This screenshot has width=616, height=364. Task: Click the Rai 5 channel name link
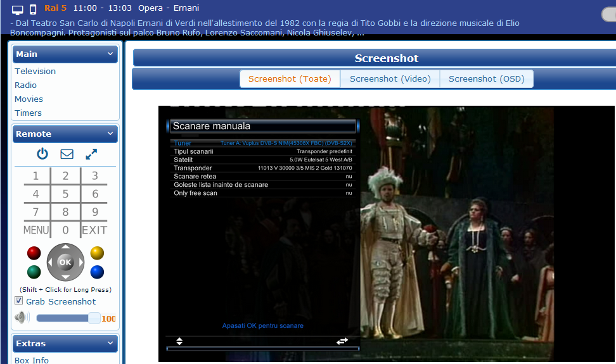point(55,8)
